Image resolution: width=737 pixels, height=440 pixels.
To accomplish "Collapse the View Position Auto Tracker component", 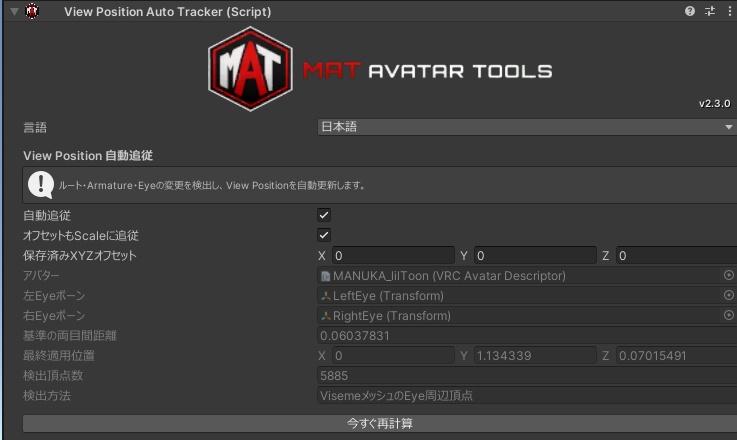I will (14, 11).
